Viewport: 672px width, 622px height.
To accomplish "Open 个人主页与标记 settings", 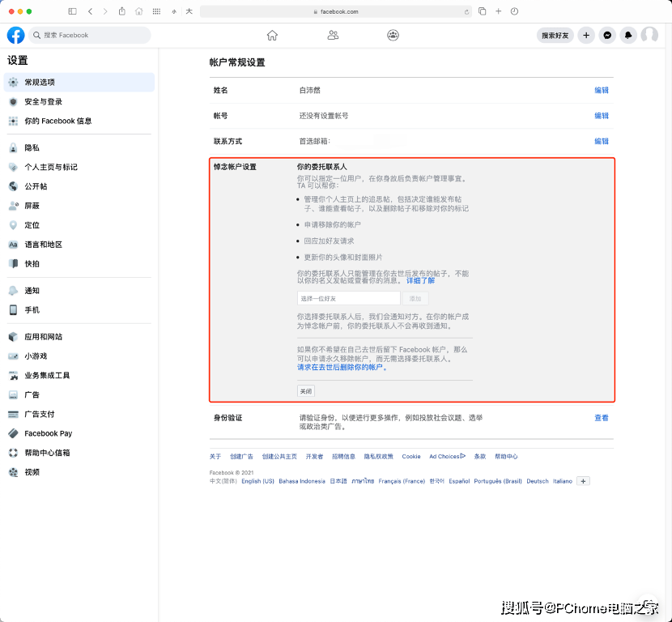I will pos(79,167).
